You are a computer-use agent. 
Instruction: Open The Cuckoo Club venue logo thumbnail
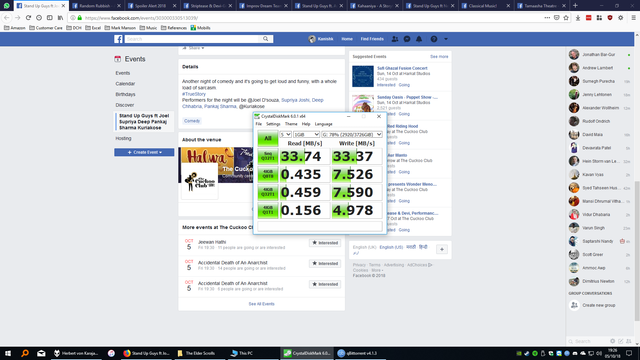coord(200,181)
